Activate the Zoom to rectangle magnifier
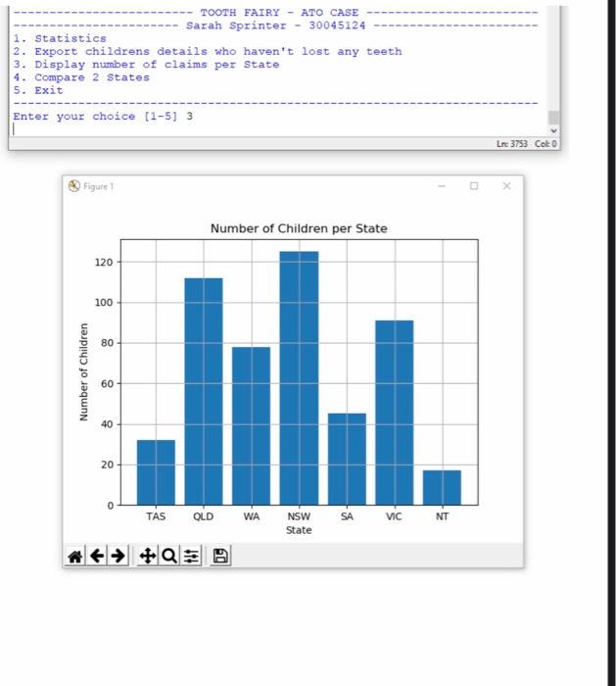This screenshot has width=616, height=686. (x=169, y=556)
